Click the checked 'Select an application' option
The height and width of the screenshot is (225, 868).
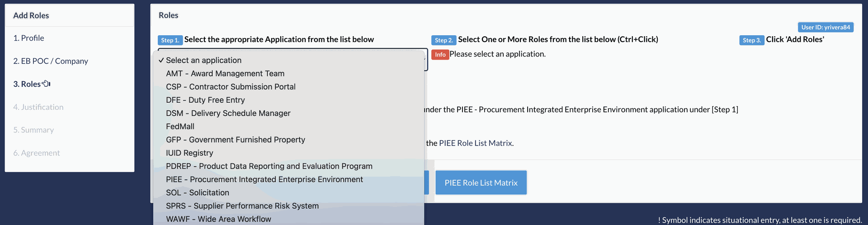[x=203, y=61]
